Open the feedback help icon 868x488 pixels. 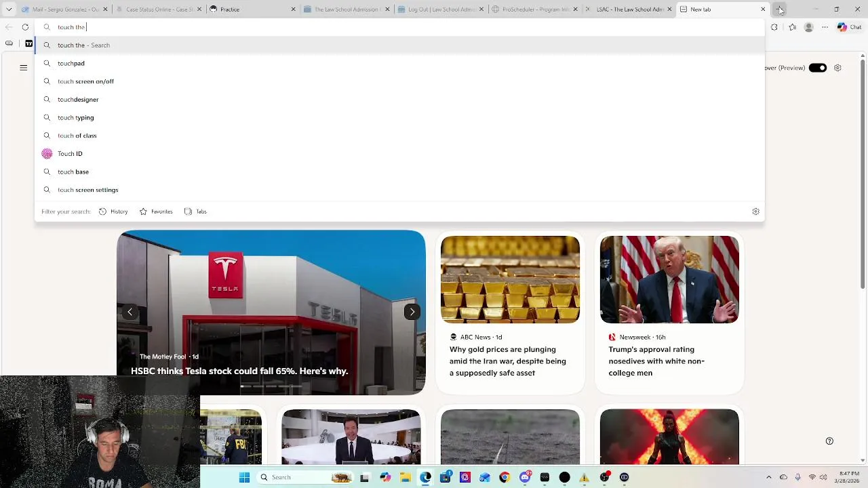point(829,441)
